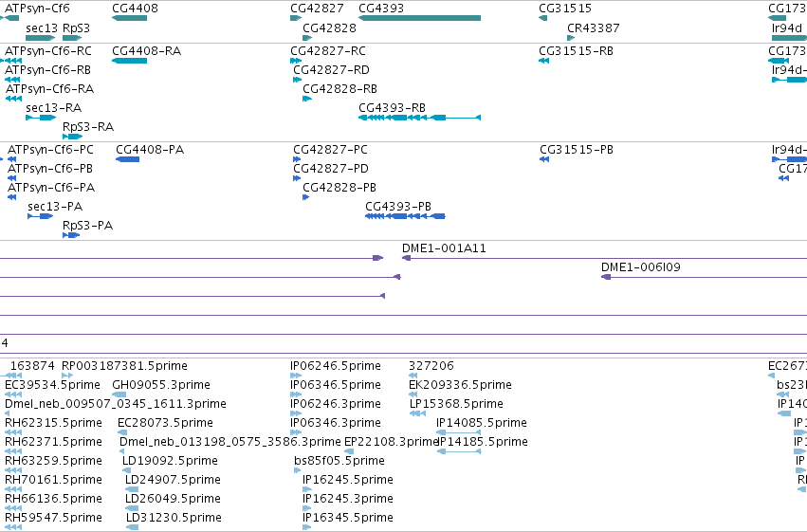The image size is (807, 532).
Task: Click the RH66136.5prime EST label
Action: (x=53, y=499)
